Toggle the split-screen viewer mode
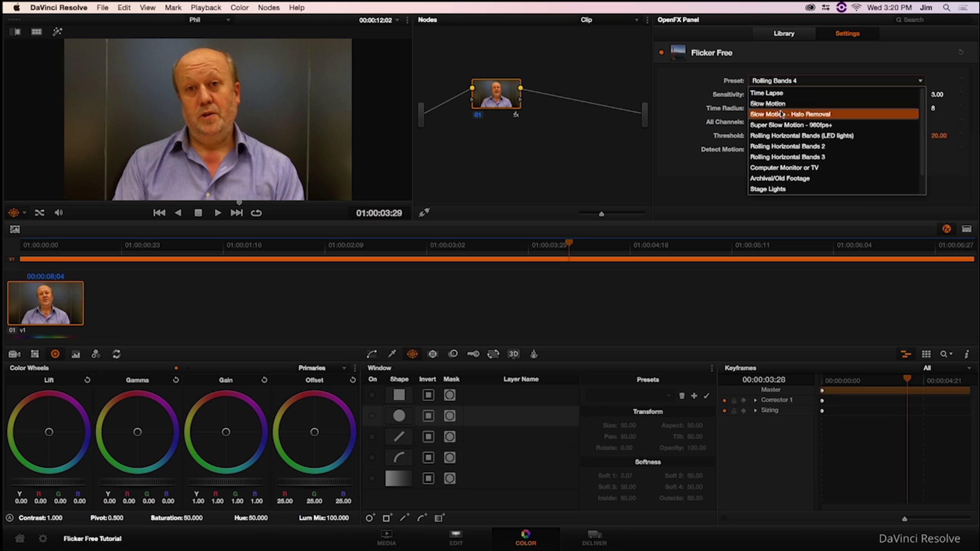 [36, 31]
